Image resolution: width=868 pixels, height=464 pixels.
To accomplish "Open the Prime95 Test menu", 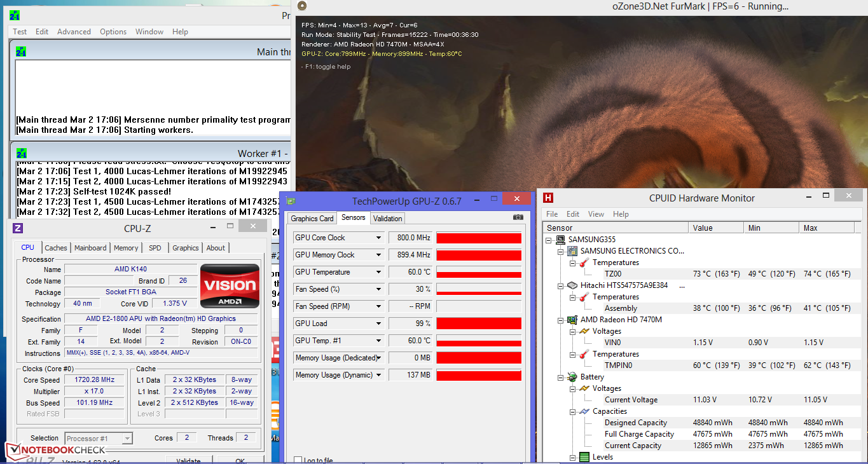I will (x=20, y=32).
